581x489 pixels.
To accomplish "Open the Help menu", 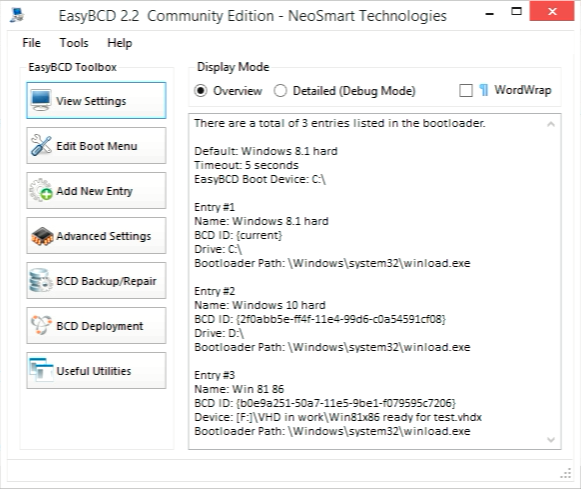I will click(x=119, y=43).
